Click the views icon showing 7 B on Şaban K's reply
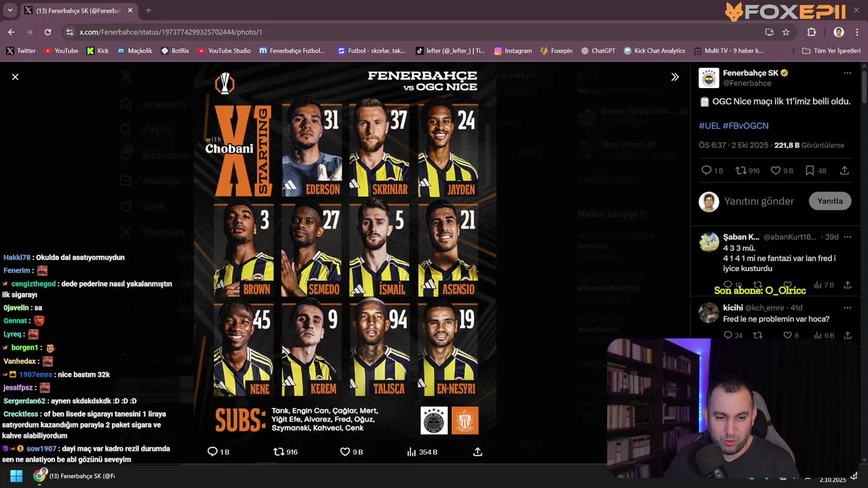Image resolution: width=868 pixels, height=488 pixels. tap(818, 285)
